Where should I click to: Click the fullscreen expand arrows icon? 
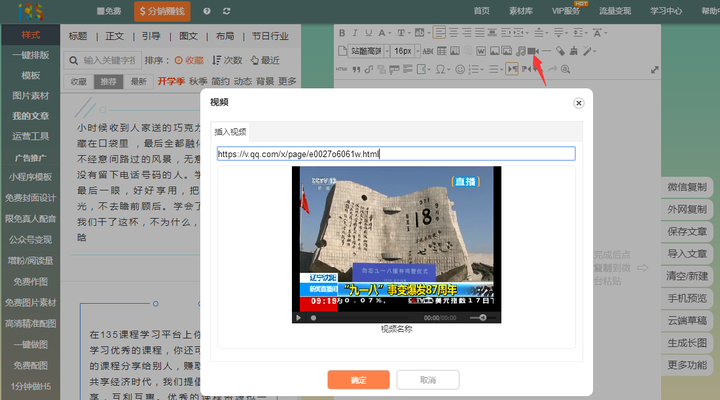click(x=655, y=70)
